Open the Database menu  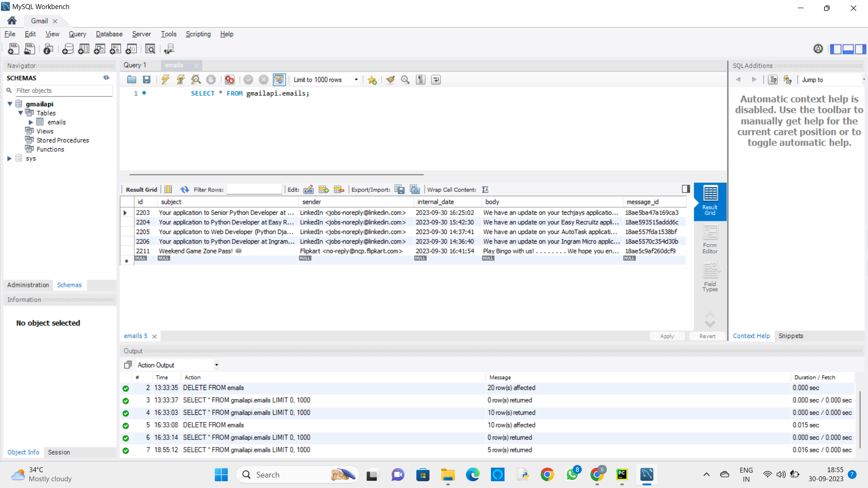coord(109,34)
